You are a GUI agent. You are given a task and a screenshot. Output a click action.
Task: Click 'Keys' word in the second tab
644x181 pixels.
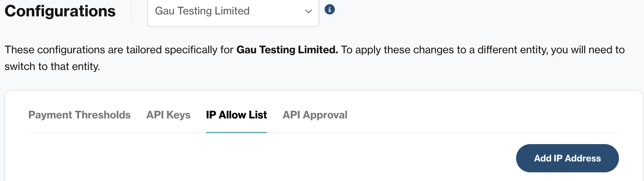178,115
